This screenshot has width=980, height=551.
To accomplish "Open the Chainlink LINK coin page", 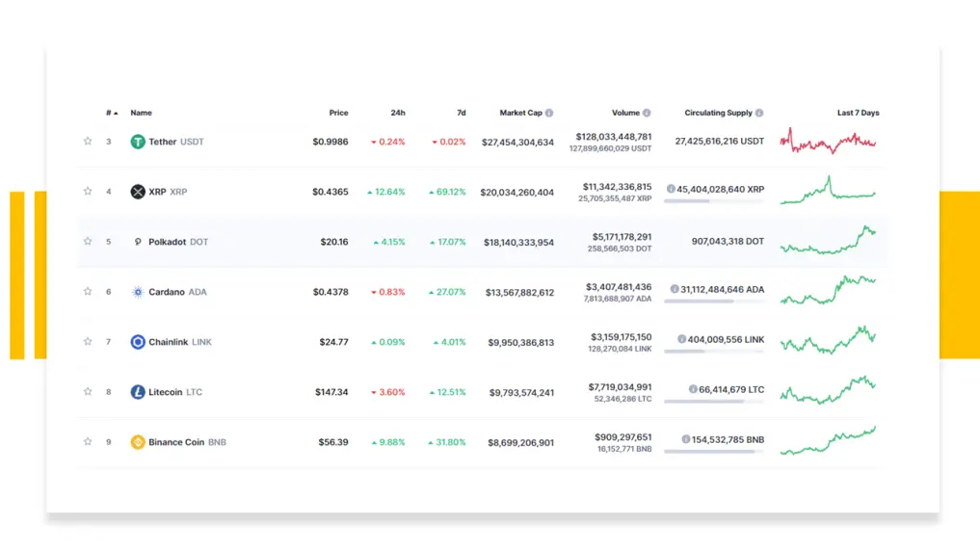I will point(180,342).
